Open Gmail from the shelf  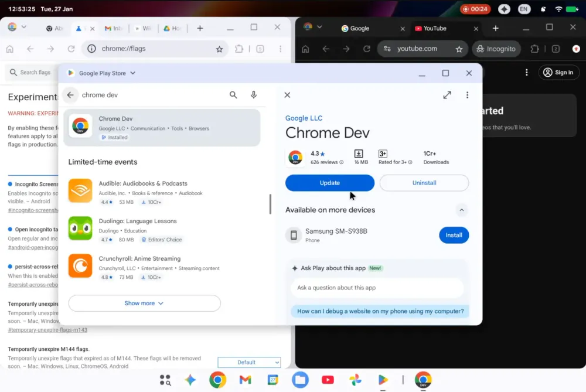245,380
